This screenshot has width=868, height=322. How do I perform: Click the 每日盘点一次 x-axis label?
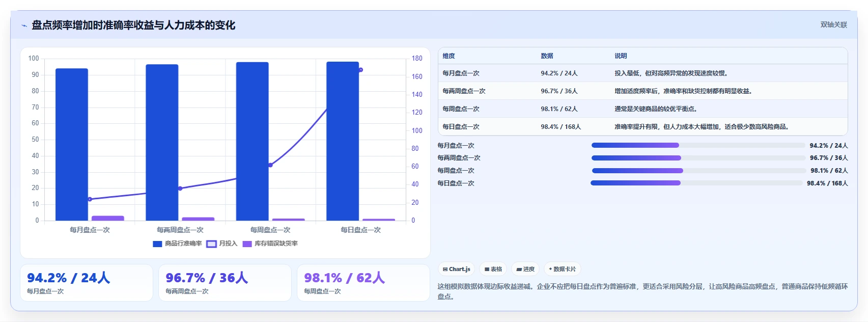tap(361, 230)
